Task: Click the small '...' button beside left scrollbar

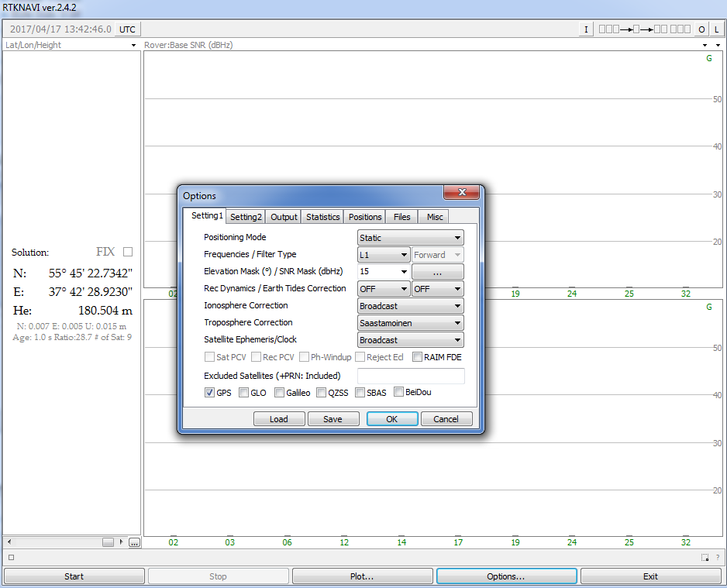Action: pos(134,542)
